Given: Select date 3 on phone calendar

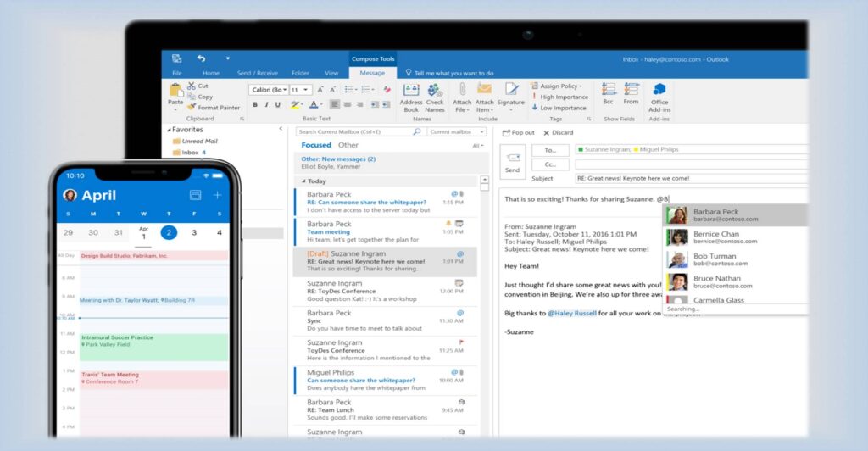Looking at the screenshot, I should pos(194,232).
